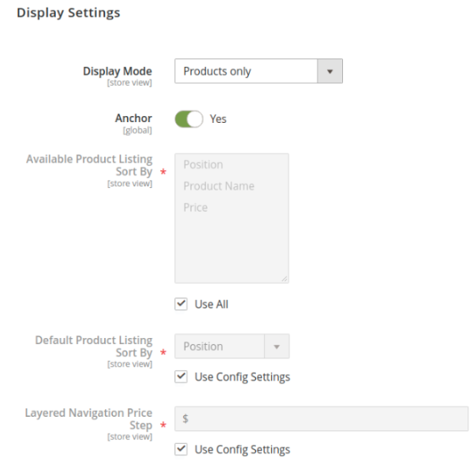Click the Yes label beside Anchor toggle
Image resolution: width=476 pixels, height=466 pixels.
click(x=218, y=119)
